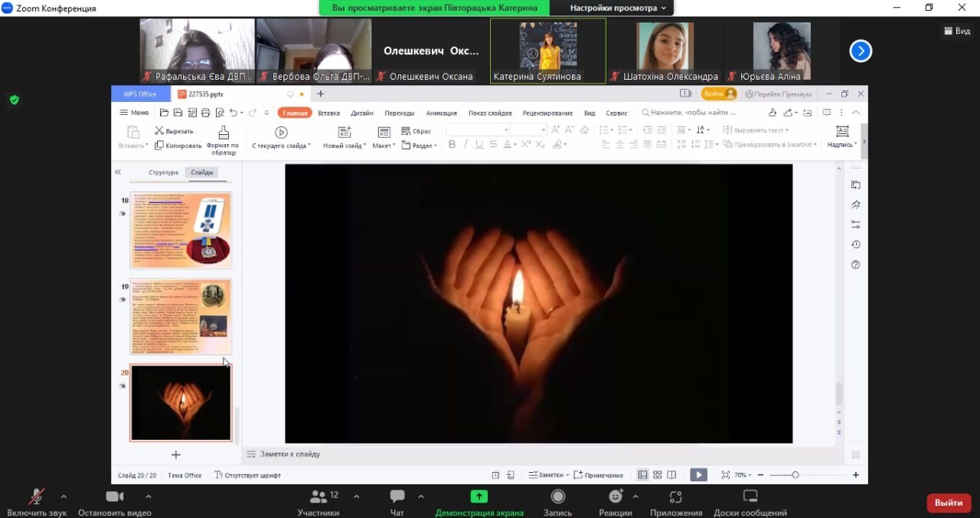980x518 pixels.
Task: Select slide 18 thumbnail
Action: click(x=181, y=231)
